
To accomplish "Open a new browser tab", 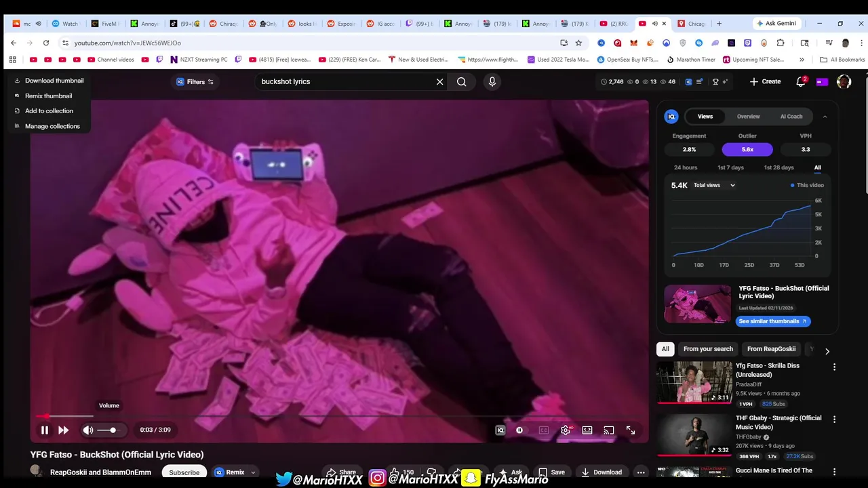I will tap(719, 23).
